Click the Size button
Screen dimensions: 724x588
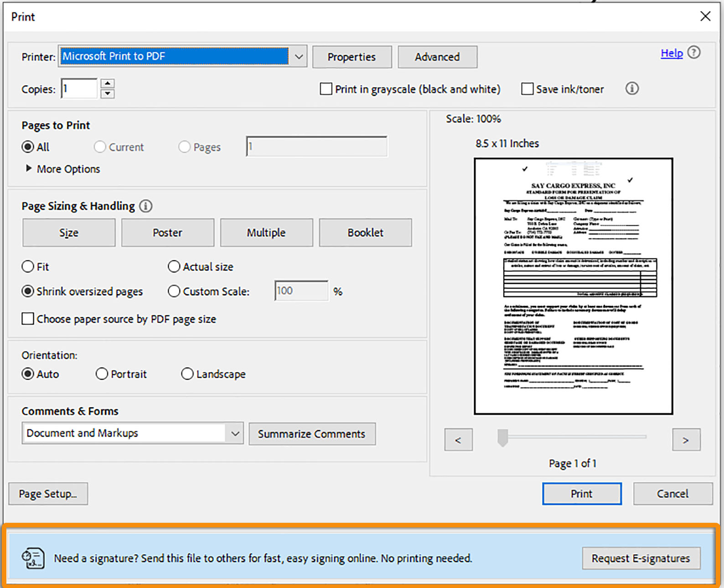[69, 232]
